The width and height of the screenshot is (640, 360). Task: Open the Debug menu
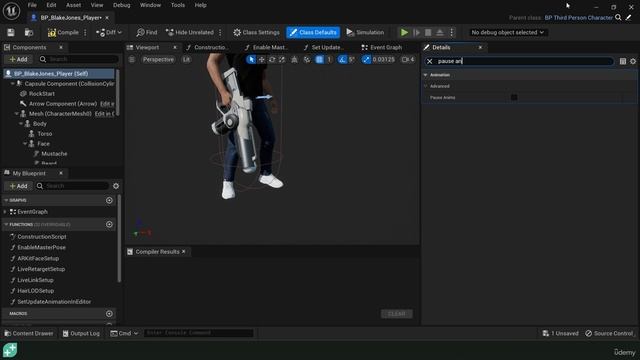[121, 5]
